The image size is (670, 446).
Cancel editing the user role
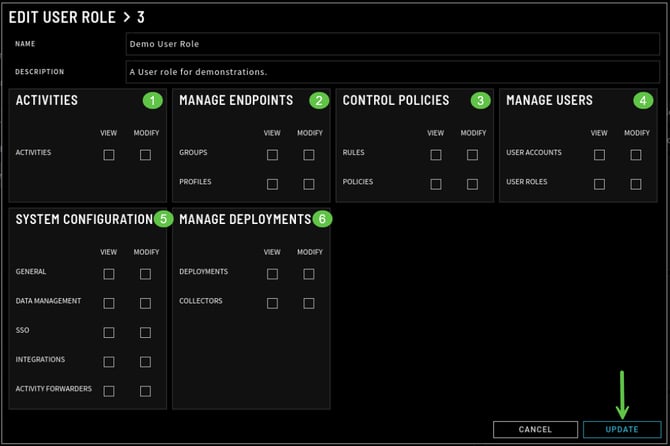point(535,429)
